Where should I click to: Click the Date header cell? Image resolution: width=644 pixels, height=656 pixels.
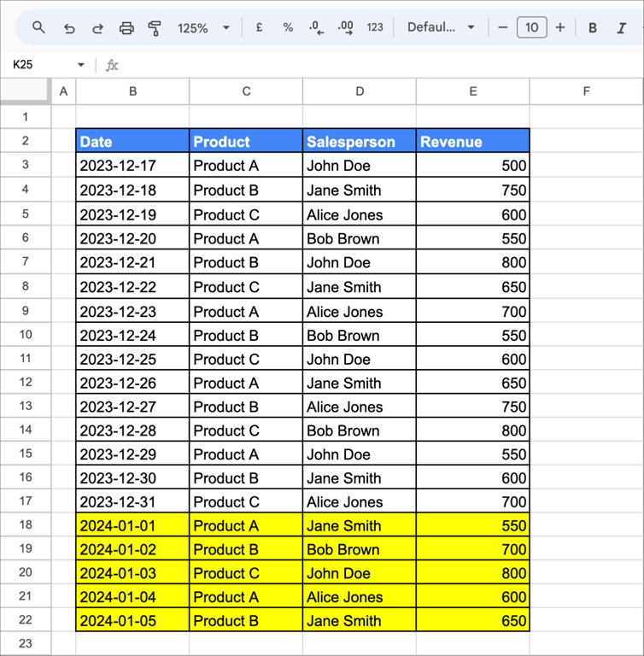pos(132,141)
